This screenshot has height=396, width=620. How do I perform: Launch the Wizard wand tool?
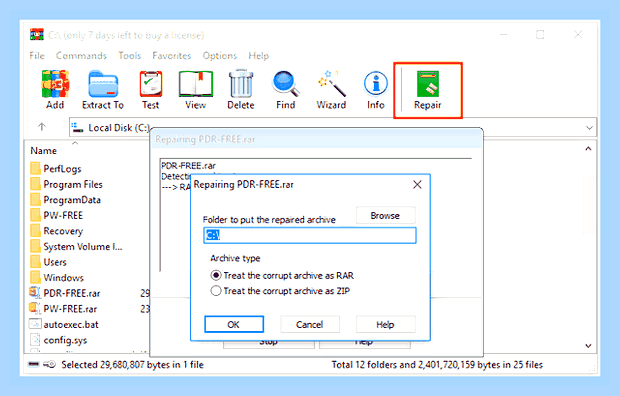[x=331, y=90]
